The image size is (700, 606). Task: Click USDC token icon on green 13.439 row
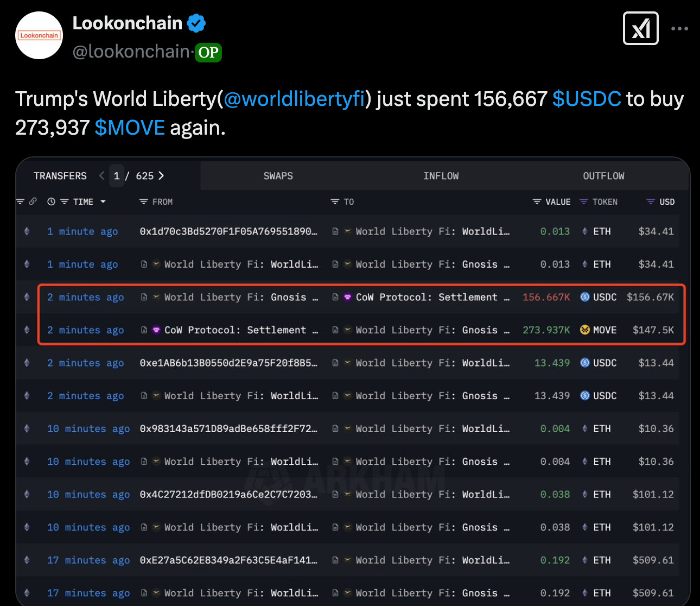pyautogui.click(x=585, y=363)
